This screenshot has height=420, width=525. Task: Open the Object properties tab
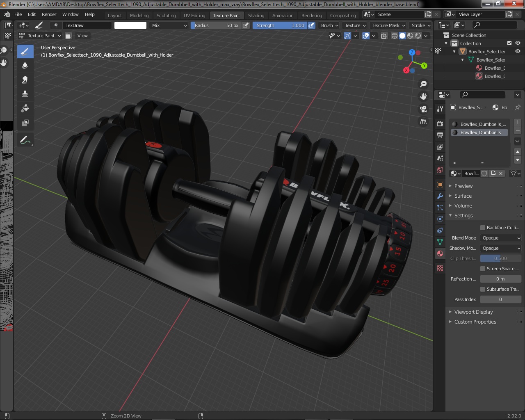pos(440,185)
